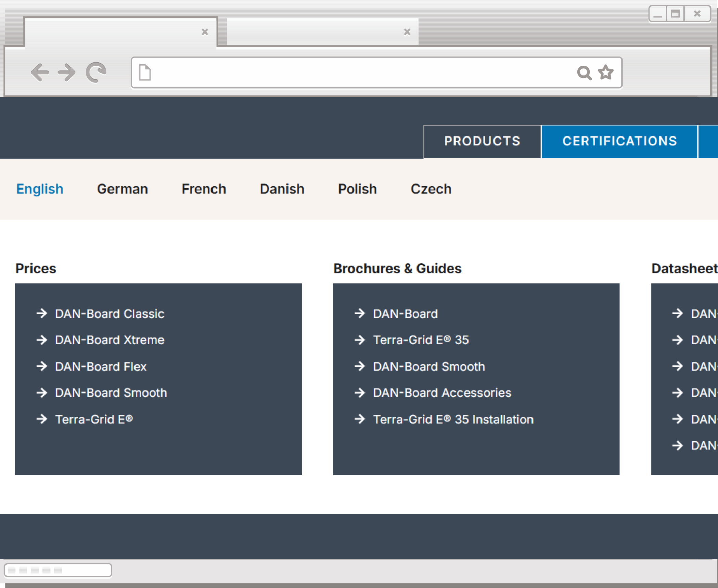Open DAN-Board Classic price list
The height and width of the screenshot is (588, 718).
(110, 314)
